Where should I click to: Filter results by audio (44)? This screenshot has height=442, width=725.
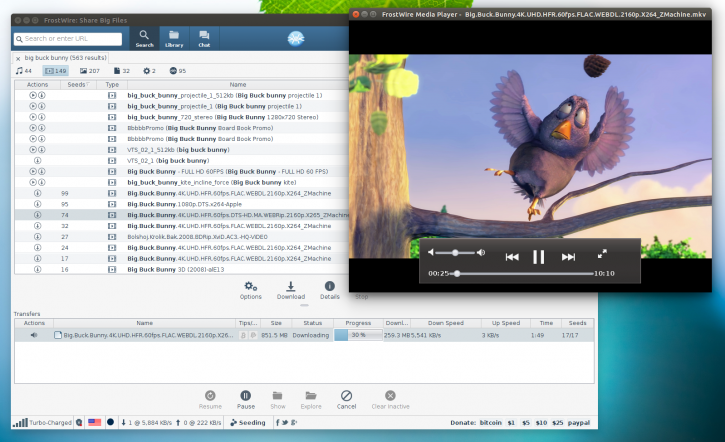point(24,71)
